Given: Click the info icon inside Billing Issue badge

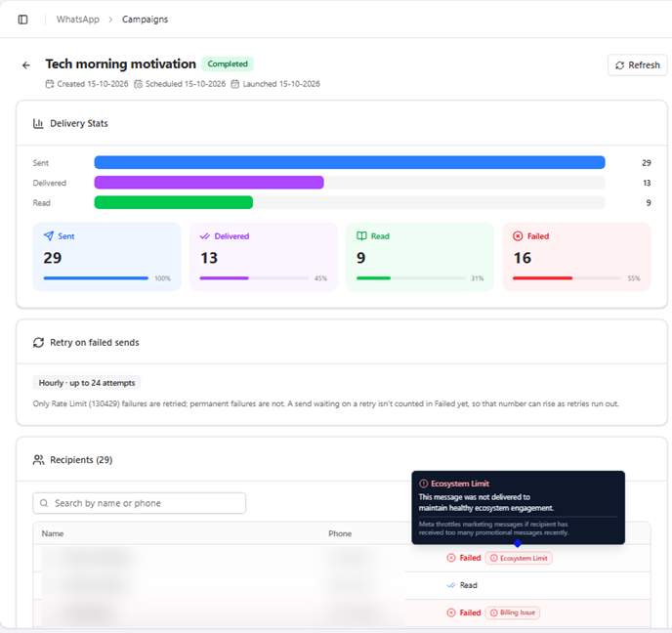Looking at the screenshot, I should pos(493,612).
